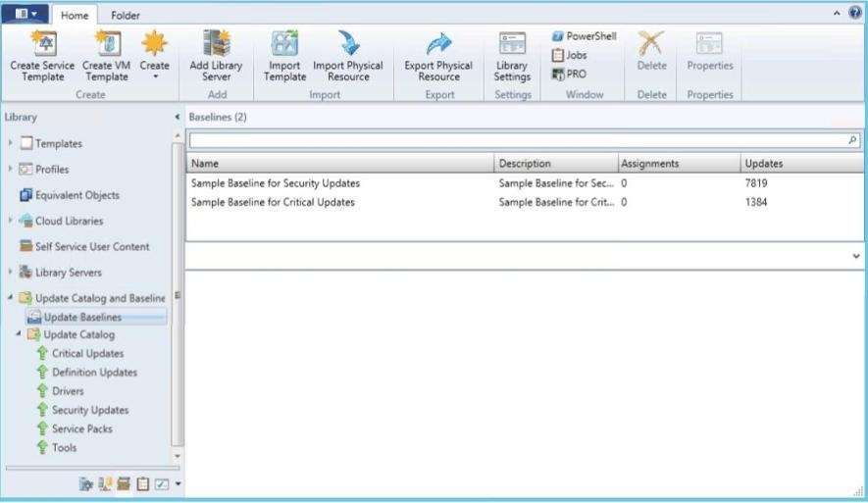The width and height of the screenshot is (868, 503).
Task: Expand the Templates tree node
Action: click(x=10, y=143)
